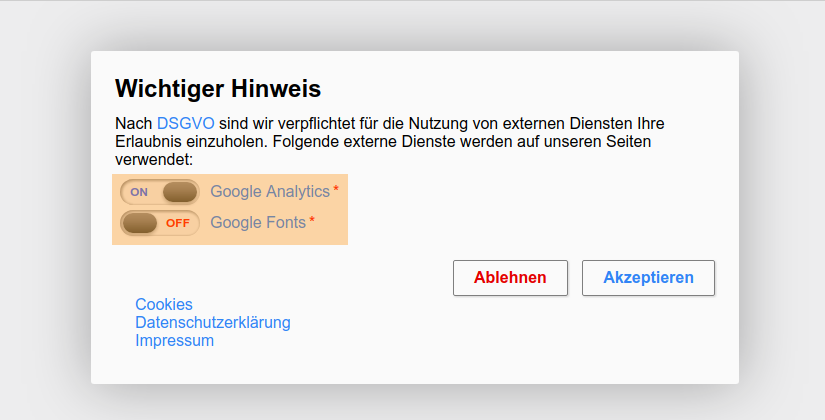Turn off the Google Analytics switch
825x420 pixels.
click(160, 192)
